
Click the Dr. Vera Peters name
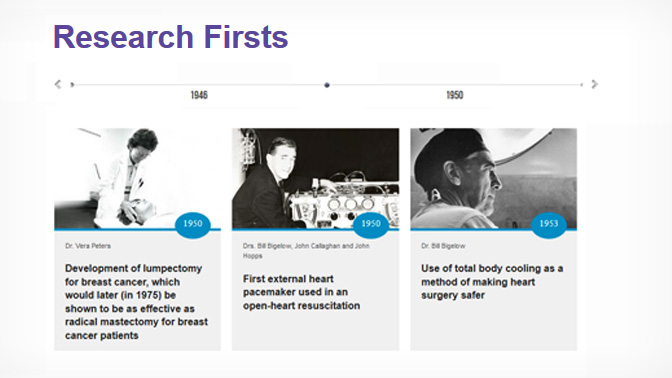click(x=88, y=246)
